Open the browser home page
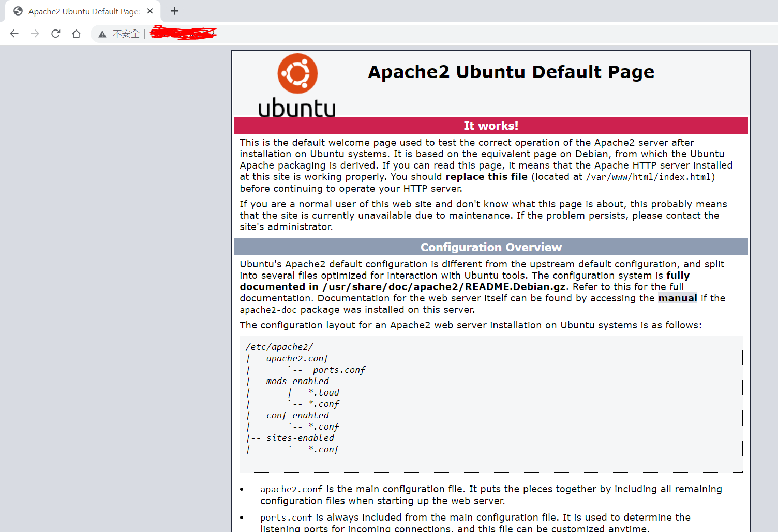778x532 pixels. (76, 34)
